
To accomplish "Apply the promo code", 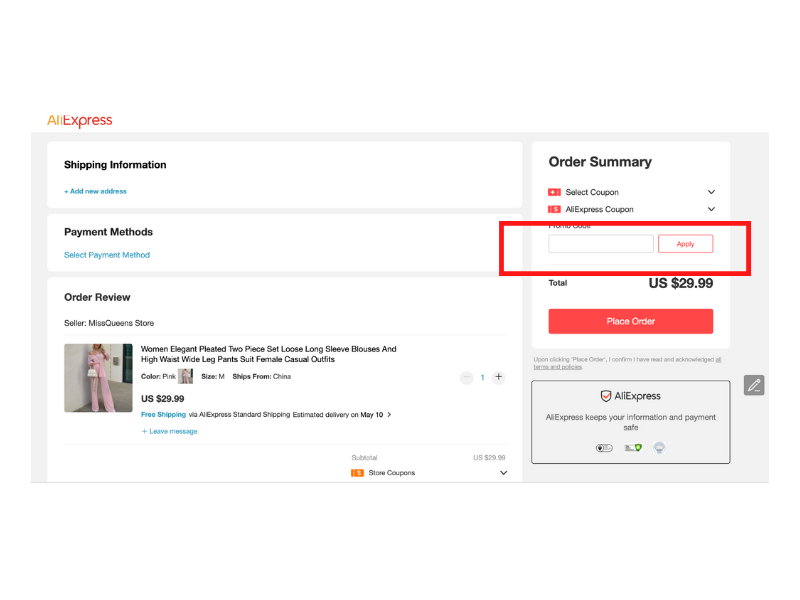I will point(685,244).
